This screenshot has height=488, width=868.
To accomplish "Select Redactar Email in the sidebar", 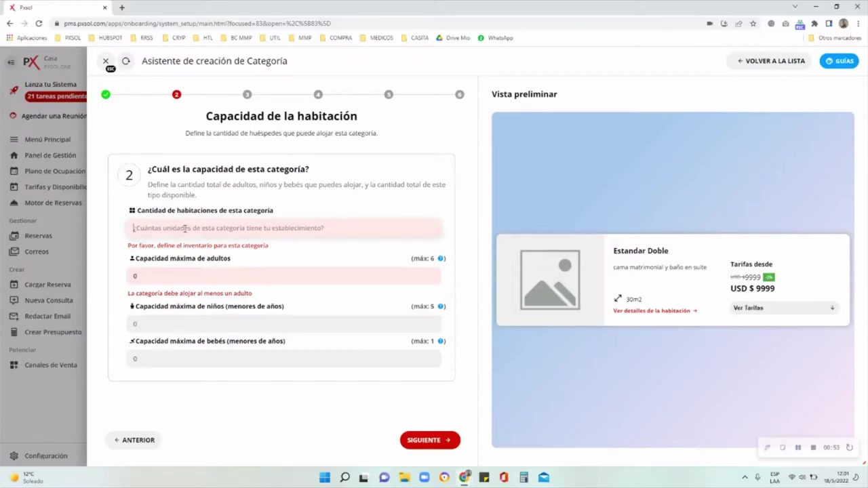I will pos(47,316).
